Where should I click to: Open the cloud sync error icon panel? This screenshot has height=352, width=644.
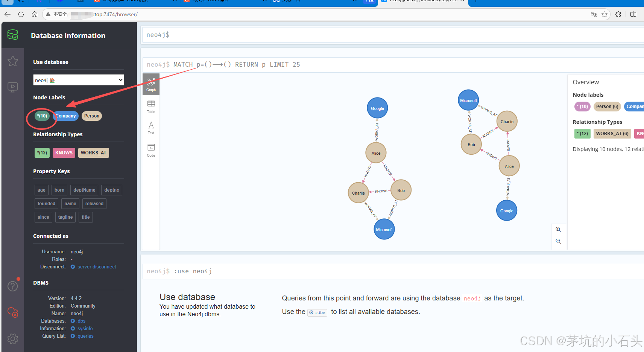point(13,312)
